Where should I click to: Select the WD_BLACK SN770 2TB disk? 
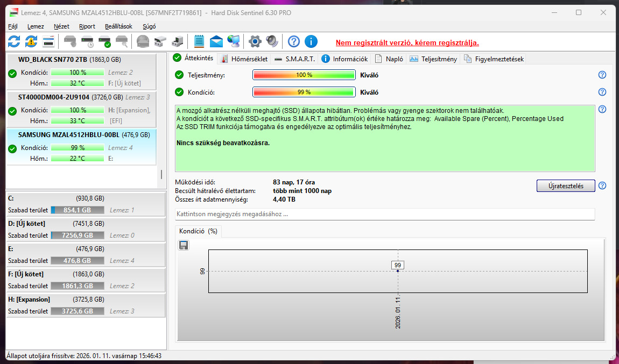82,72
